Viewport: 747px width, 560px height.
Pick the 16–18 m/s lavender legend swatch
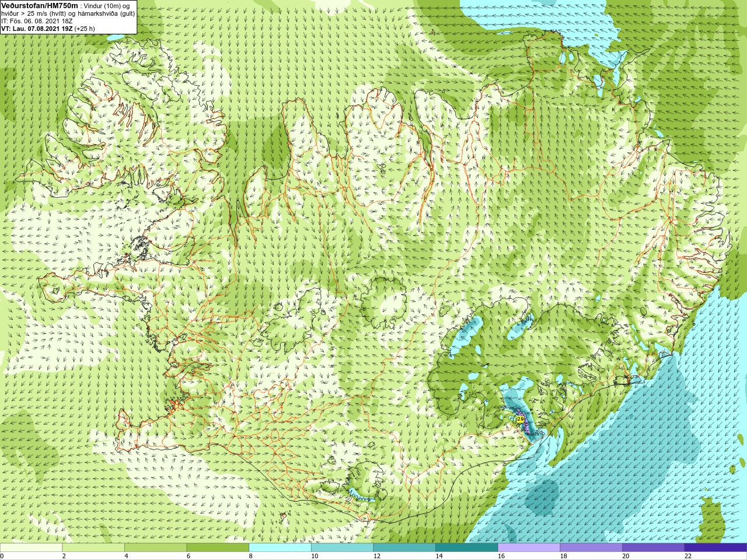click(529, 547)
